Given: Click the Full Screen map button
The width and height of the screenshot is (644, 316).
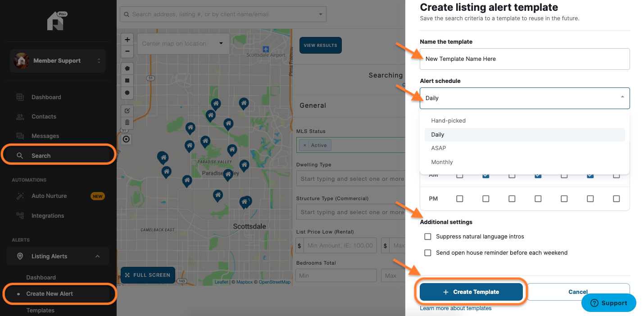Looking at the screenshot, I should 148,275.
